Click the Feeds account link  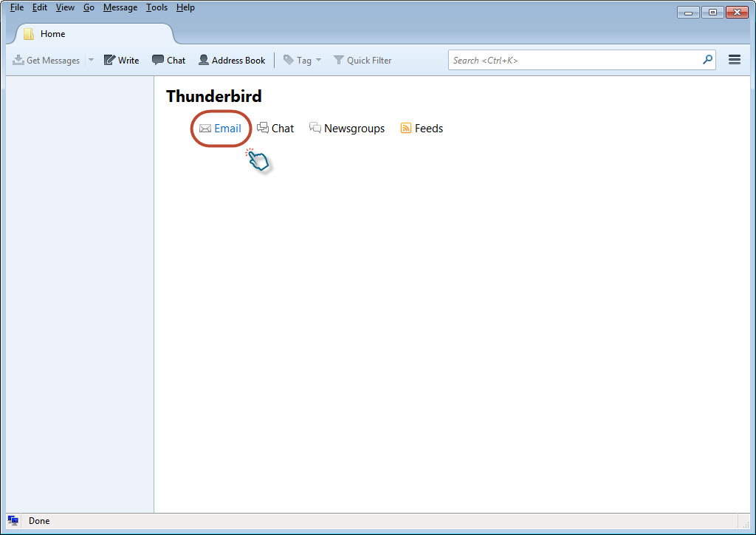(x=422, y=129)
